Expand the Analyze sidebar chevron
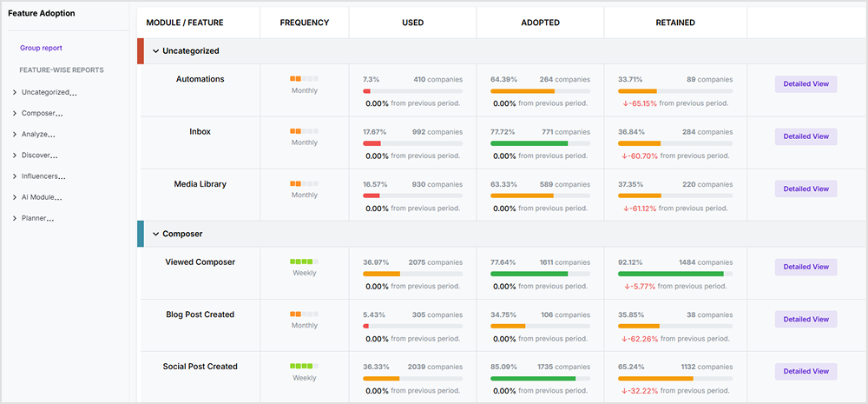The width and height of the screenshot is (868, 404). click(15, 135)
